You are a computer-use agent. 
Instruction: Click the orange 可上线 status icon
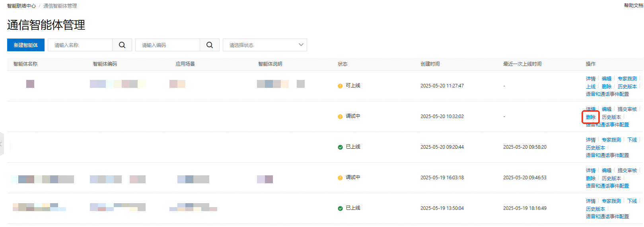[340, 86]
